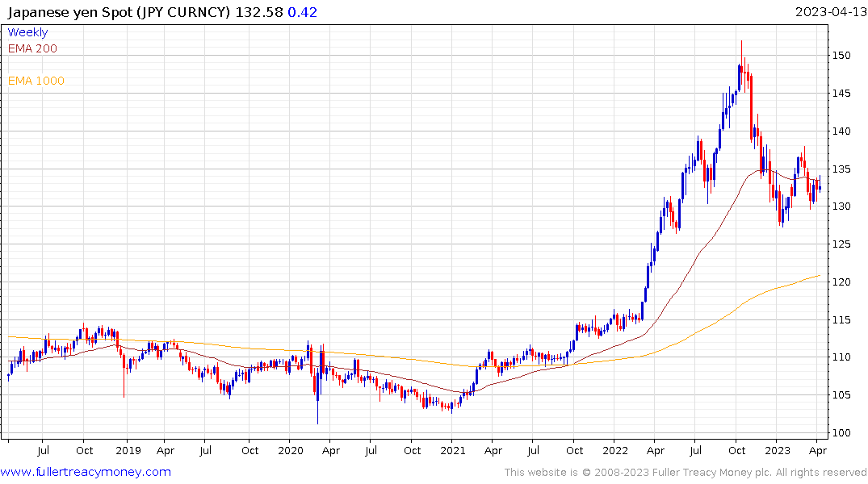
Task: Select the 135 price axis label
Action: coord(841,169)
